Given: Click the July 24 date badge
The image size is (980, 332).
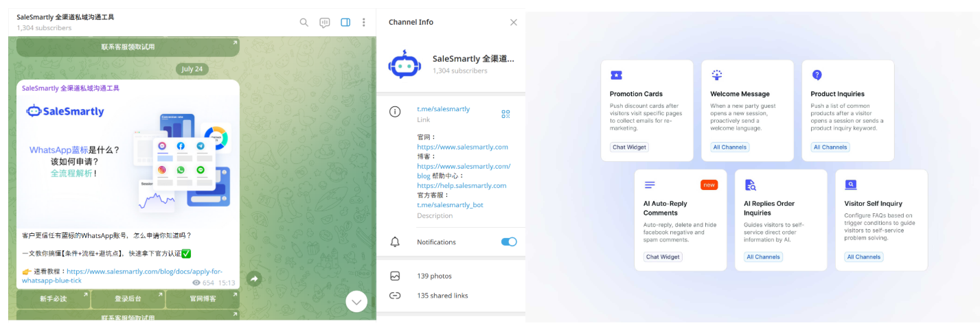Looking at the screenshot, I should click(192, 69).
